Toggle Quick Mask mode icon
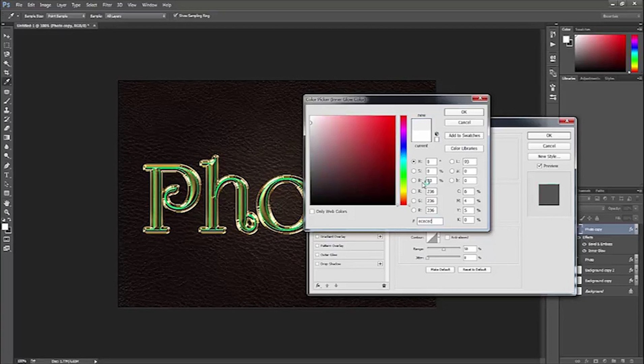 click(7, 239)
